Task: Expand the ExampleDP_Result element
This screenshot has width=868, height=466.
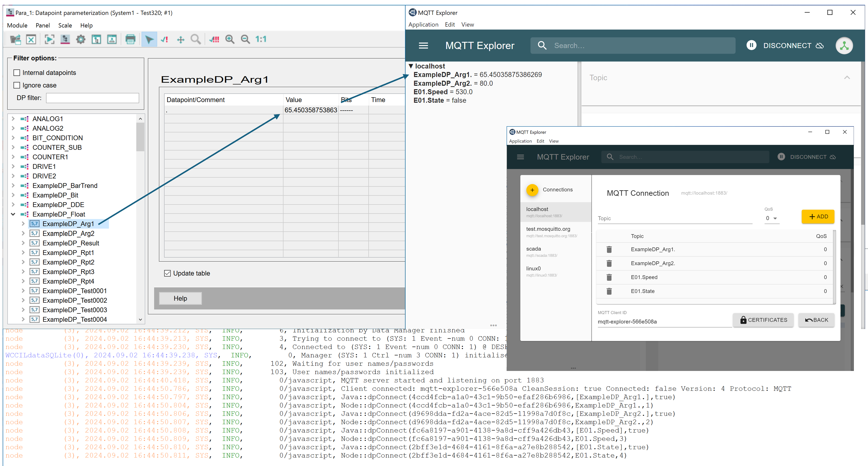Action: 23,243
